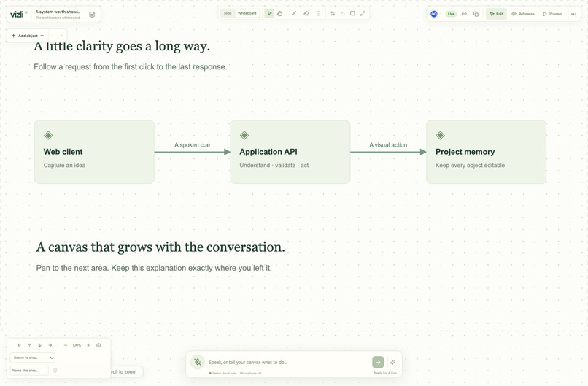Click the 'Demo · local rules' status
This screenshot has width=588, height=386.
pos(223,374)
